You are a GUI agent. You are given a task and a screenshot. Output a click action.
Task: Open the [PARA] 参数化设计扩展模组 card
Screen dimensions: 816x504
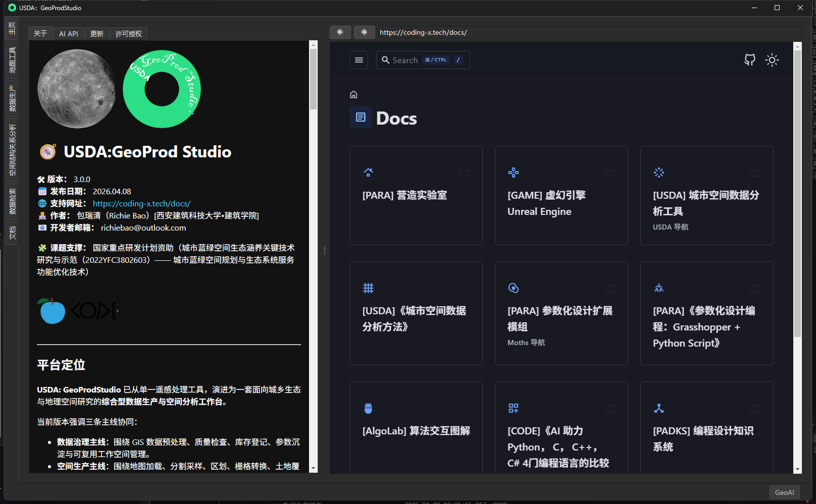[562, 313]
